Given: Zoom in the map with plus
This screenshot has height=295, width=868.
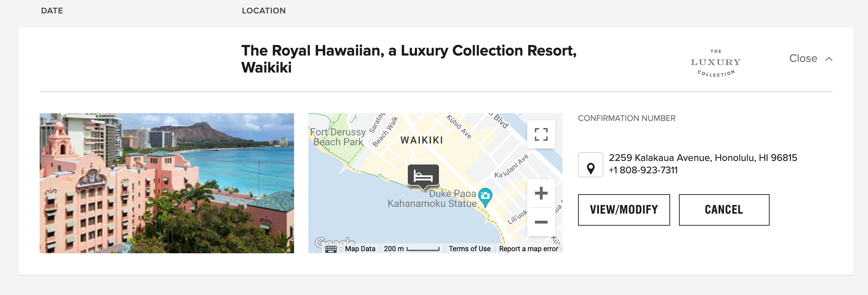Looking at the screenshot, I should click(541, 193).
